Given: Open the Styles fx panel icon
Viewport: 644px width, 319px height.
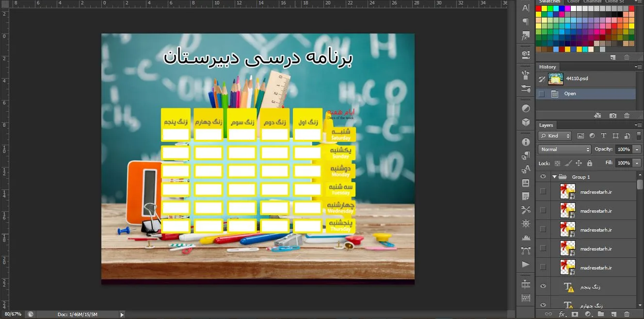Looking at the screenshot, I should click(x=526, y=36).
